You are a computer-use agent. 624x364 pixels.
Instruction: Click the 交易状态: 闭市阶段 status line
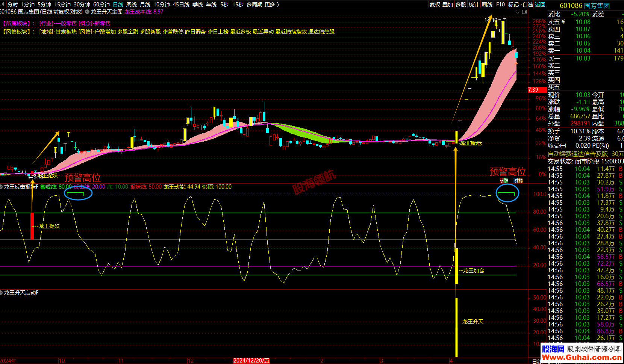click(x=585, y=161)
